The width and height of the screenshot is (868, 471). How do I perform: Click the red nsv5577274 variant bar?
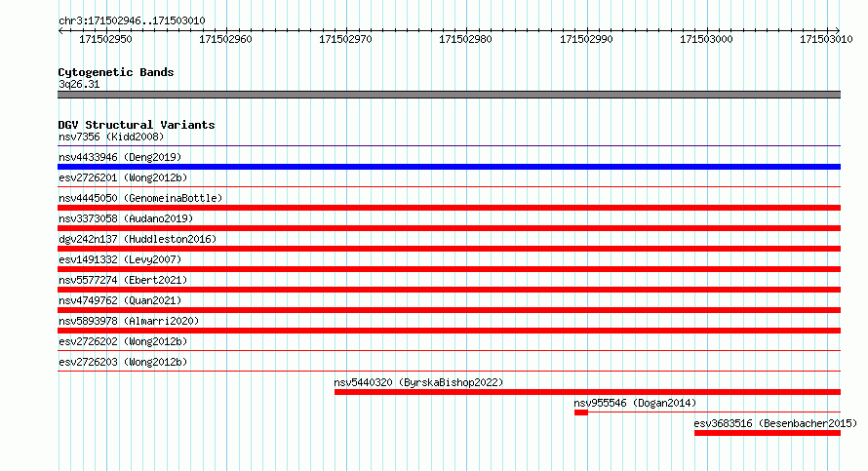(x=449, y=290)
